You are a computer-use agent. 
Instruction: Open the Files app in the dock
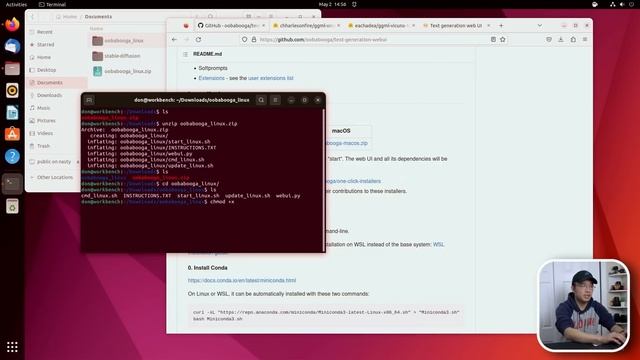pyautogui.click(x=12, y=68)
